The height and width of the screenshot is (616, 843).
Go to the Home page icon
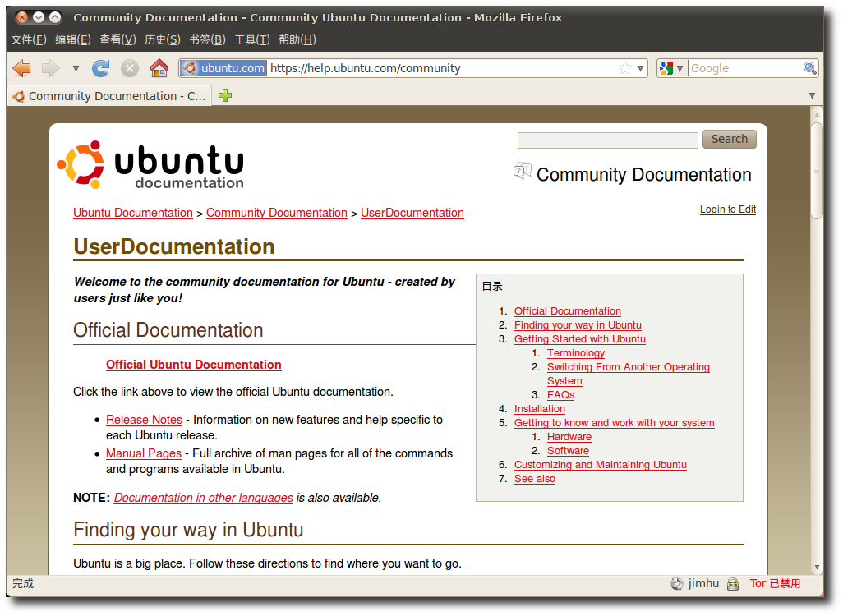(159, 68)
